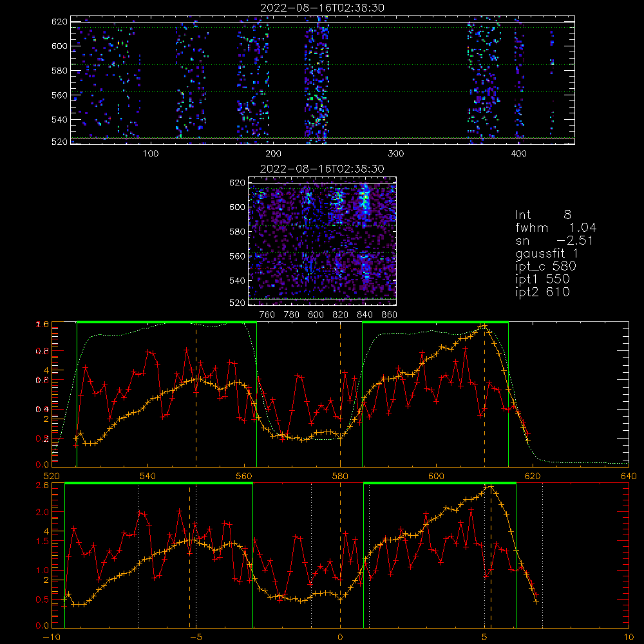Click the -10 x-axis label of bottom plot
644x644 pixels.
pos(52,637)
